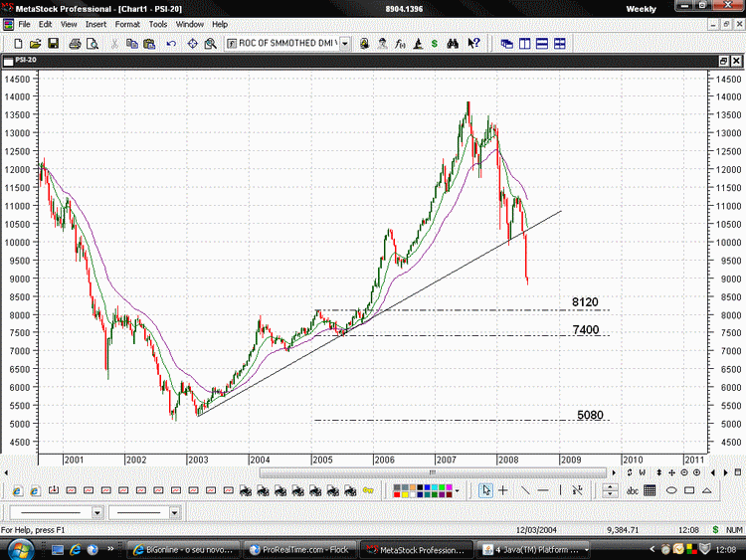Click the zoom magnifier toolbar icon
Screen dimensions: 746x560
pyautogui.click(x=210, y=44)
